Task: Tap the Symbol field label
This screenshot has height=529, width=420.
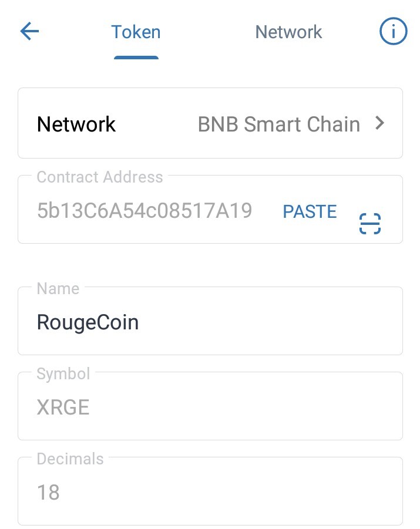Action: pos(63,374)
